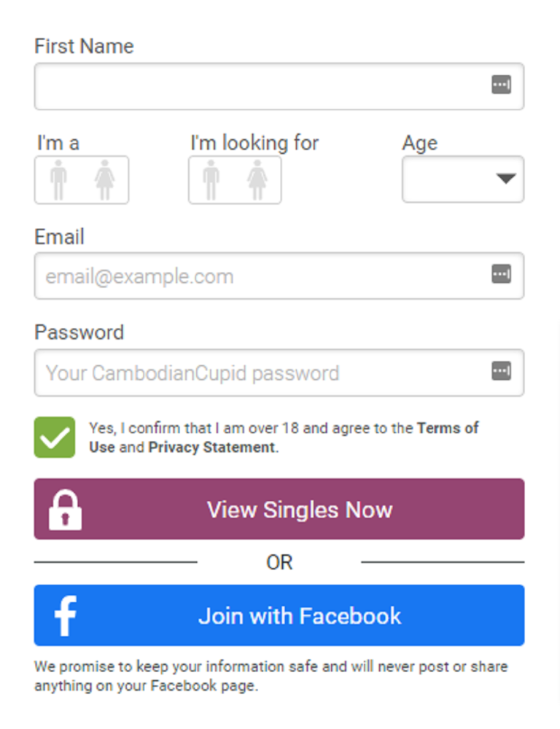Viewport: 560px width, 729px height.
Task: Click the keyboard icon in Password field
Action: click(501, 370)
